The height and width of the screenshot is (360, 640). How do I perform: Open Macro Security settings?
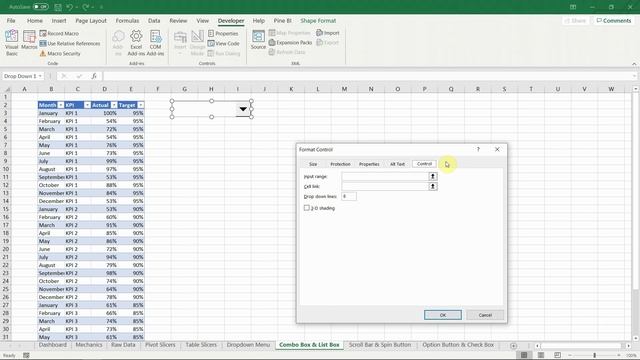pyautogui.click(x=60, y=53)
